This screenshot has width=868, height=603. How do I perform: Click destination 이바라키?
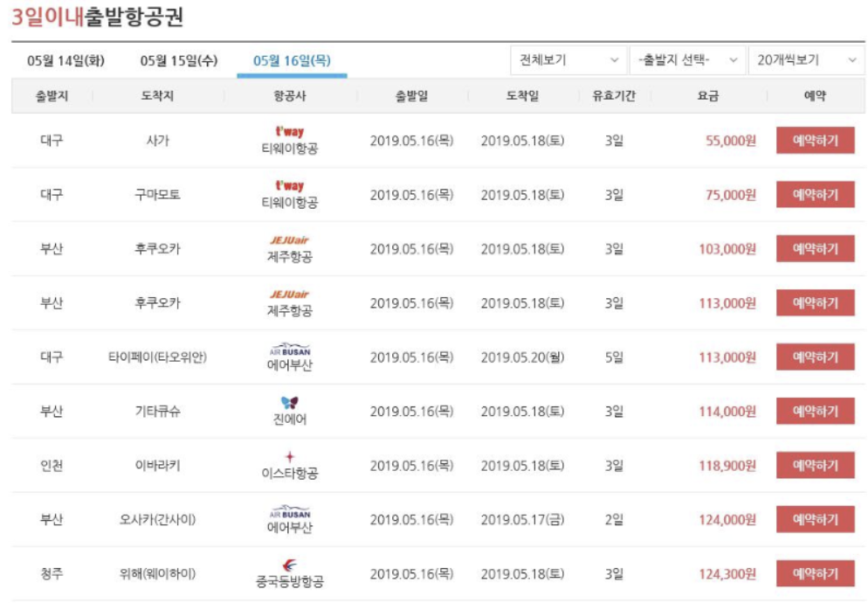pyautogui.click(x=157, y=466)
